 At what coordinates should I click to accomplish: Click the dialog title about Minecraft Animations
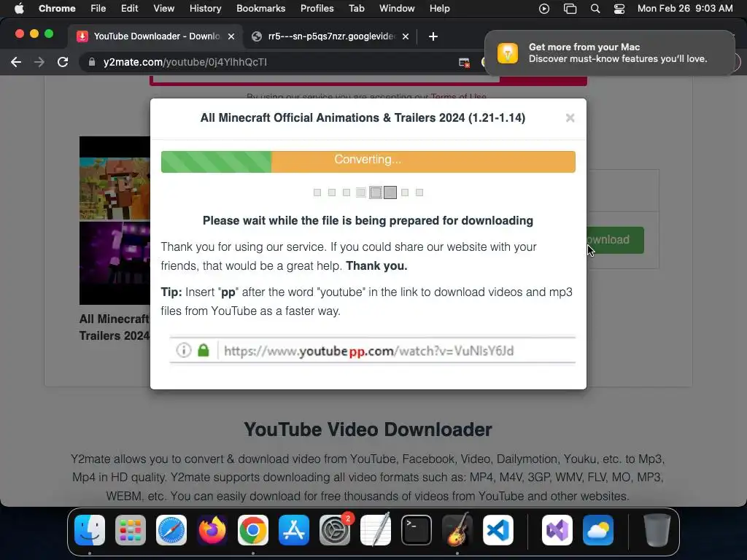point(363,117)
